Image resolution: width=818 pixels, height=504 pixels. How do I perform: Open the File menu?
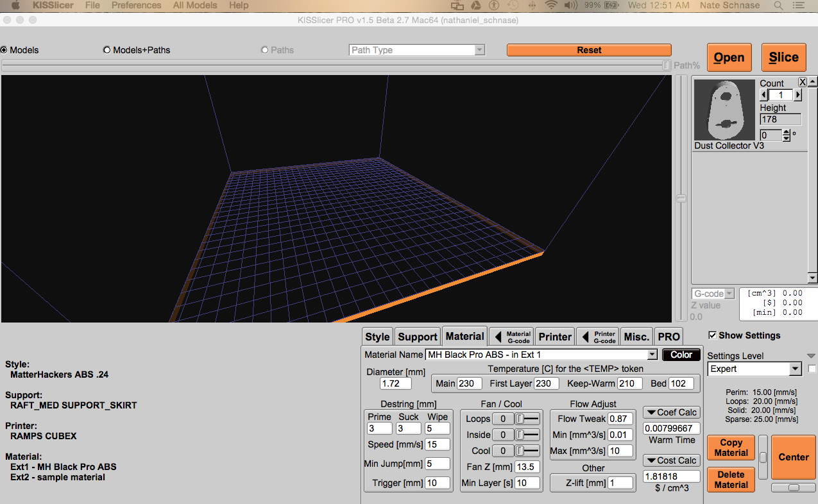92,5
